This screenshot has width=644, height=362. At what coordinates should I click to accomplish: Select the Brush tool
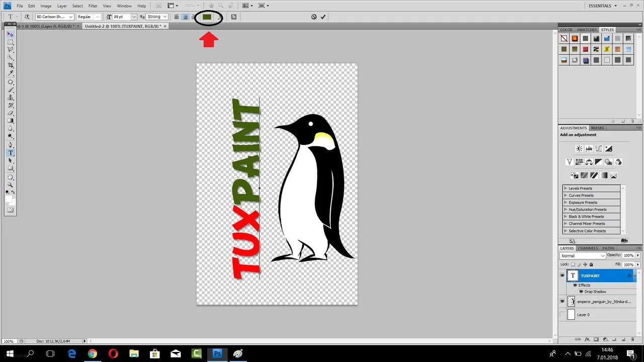10,90
